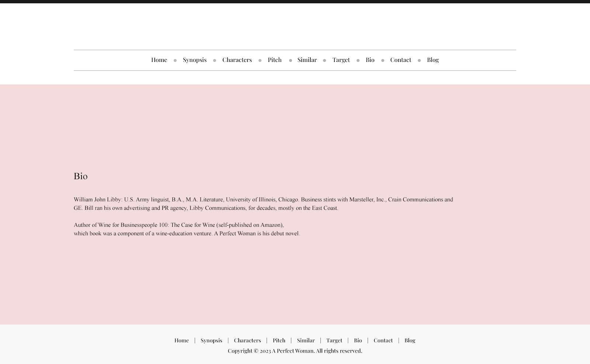The width and height of the screenshot is (590, 364).
Task: Select Characters in the top menu
Action: (x=237, y=60)
